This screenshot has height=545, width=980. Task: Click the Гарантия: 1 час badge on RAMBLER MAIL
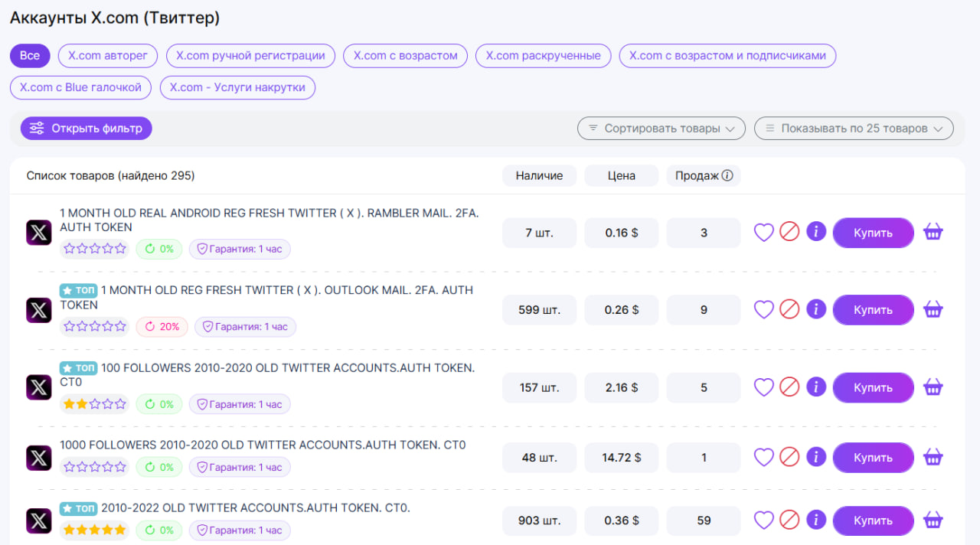coord(240,249)
